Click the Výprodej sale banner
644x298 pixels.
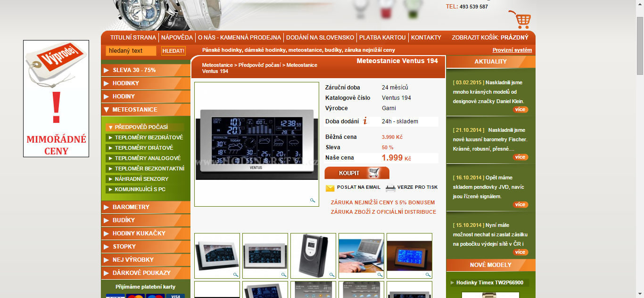tap(56, 98)
